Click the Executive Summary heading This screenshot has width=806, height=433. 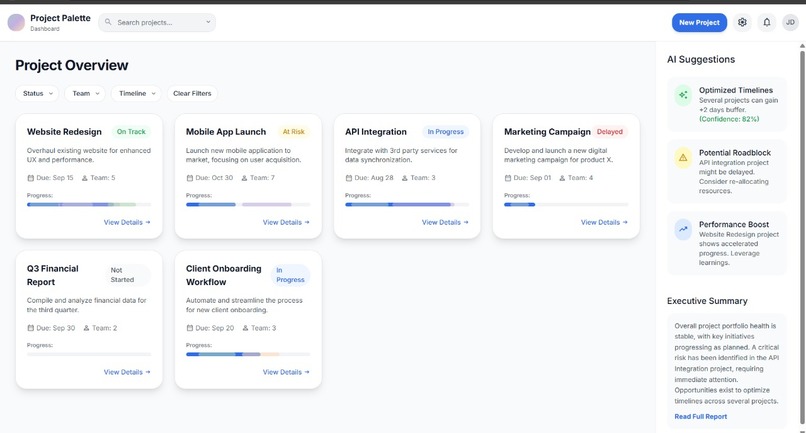click(707, 301)
